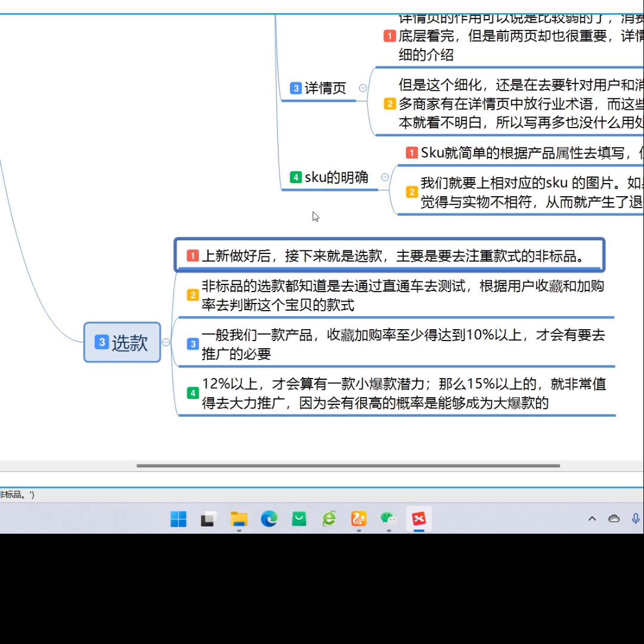
Task: Click the green 4 marker on 12%以上 node
Action: [192, 393]
